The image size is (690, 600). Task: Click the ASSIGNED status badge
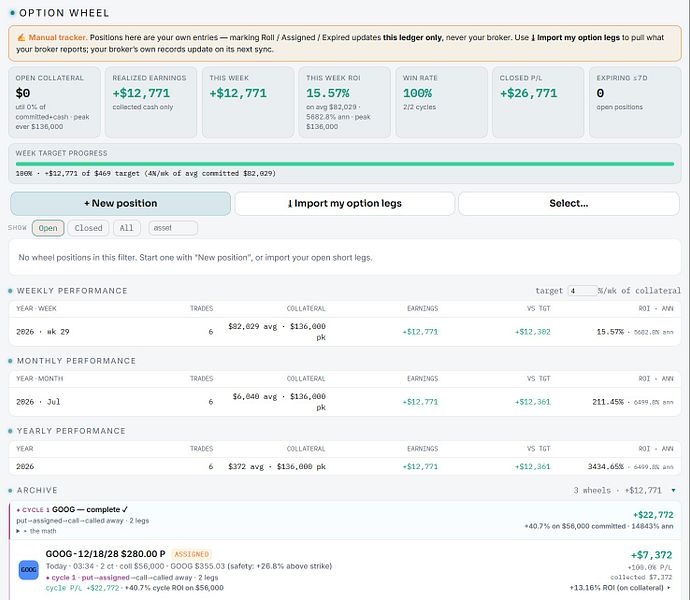[191, 554]
